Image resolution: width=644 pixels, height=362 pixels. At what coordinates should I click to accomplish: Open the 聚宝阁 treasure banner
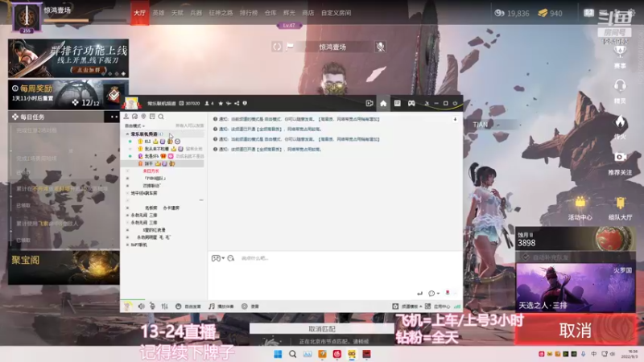click(64, 268)
